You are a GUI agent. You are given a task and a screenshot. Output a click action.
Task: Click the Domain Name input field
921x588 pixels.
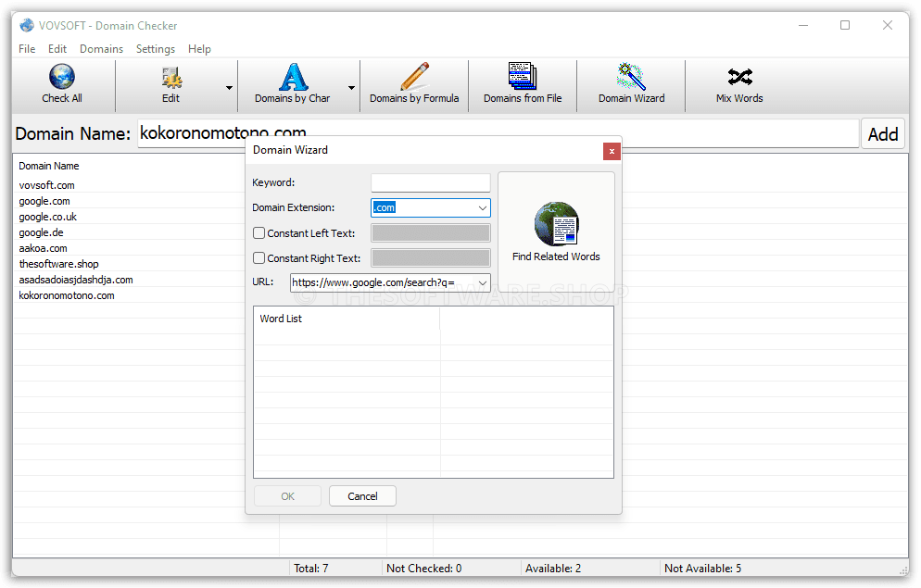point(498,133)
